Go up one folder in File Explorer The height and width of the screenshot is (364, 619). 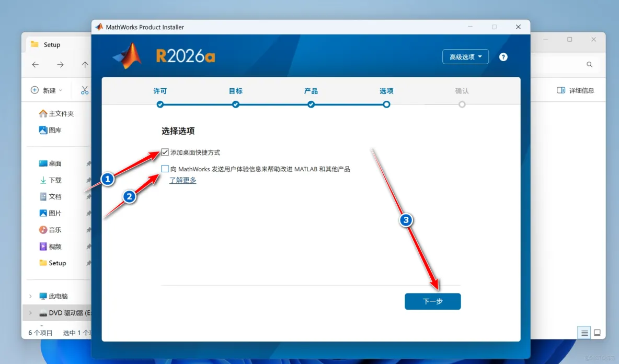click(85, 65)
